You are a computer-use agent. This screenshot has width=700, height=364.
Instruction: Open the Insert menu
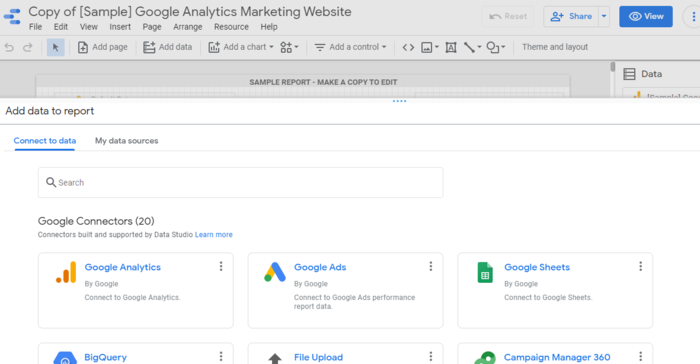tap(120, 27)
